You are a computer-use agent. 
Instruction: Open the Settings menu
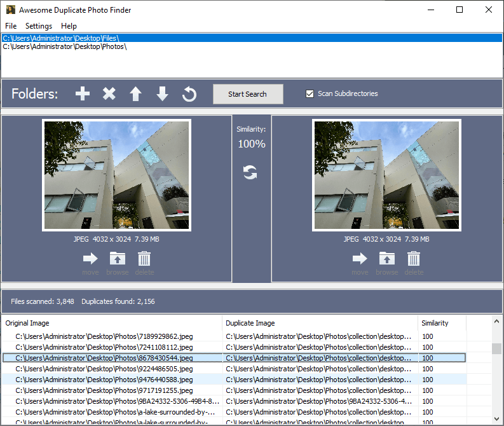click(x=39, y=26)
